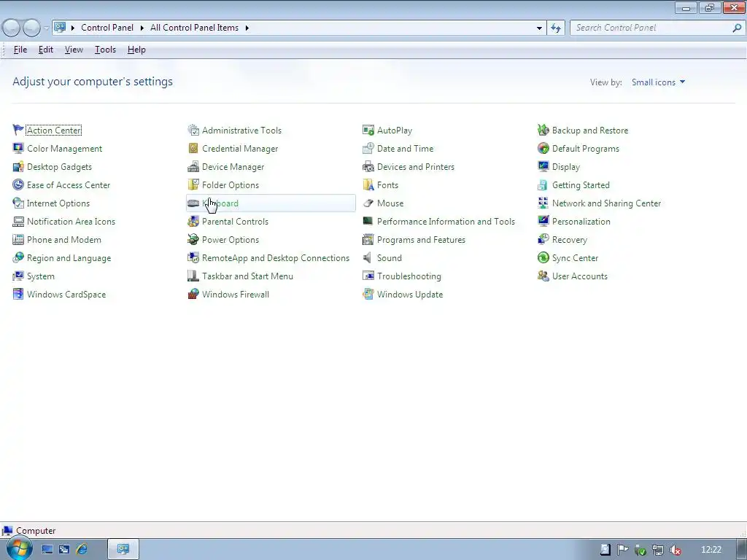Open the Devices and Printers icon
This screenshot has height=560, width=747.
pyautogui.click(x=368, y=167)
